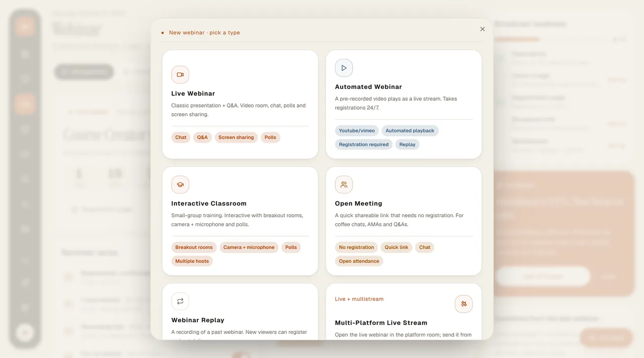Screen dimensions: 644x358
Task: Pick the Open Meeting card title
Action: [359, 204]
